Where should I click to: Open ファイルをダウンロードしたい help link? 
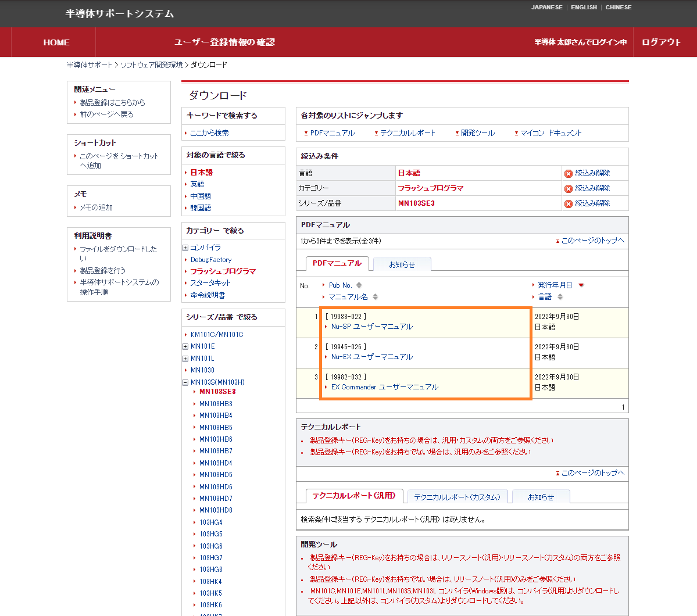pos(118,253)
